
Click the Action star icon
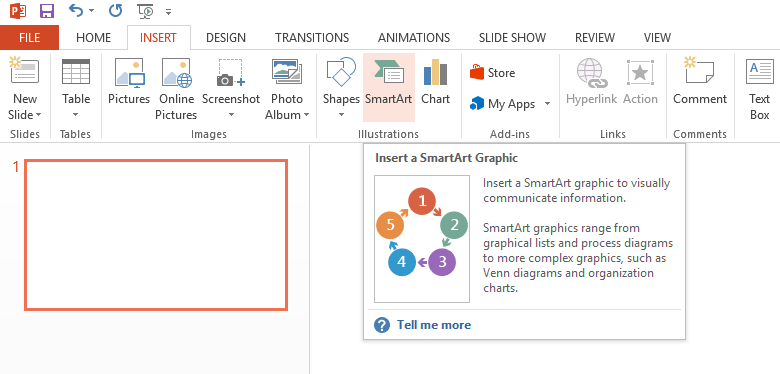coord(640,73)
